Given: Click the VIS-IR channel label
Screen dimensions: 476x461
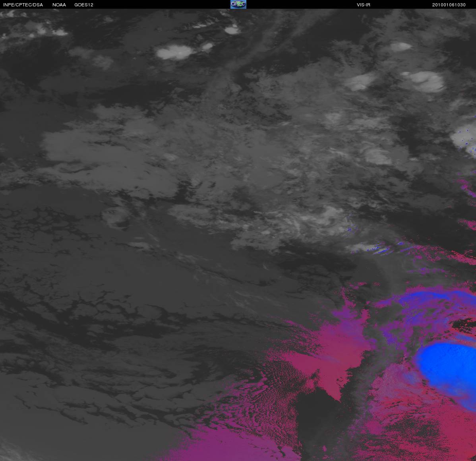Looking at the screenshot, I should coord(364,5).
